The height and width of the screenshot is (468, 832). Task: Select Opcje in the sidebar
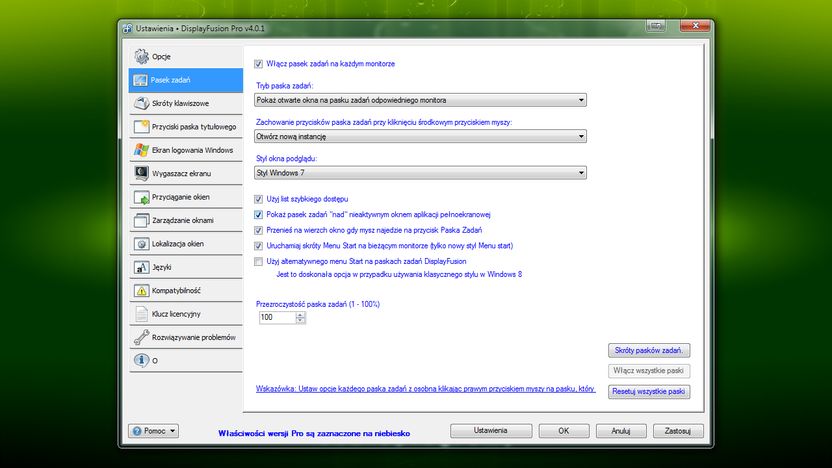(186, 56)
